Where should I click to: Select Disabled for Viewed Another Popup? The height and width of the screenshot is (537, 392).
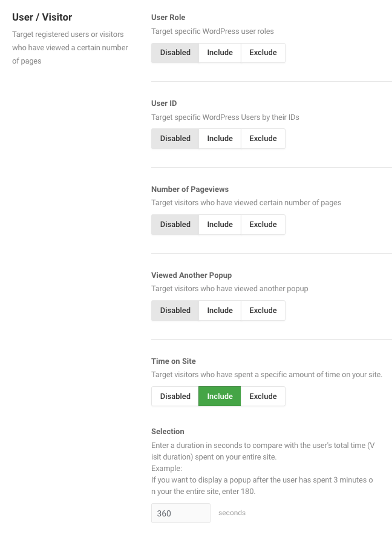[175, 311]
